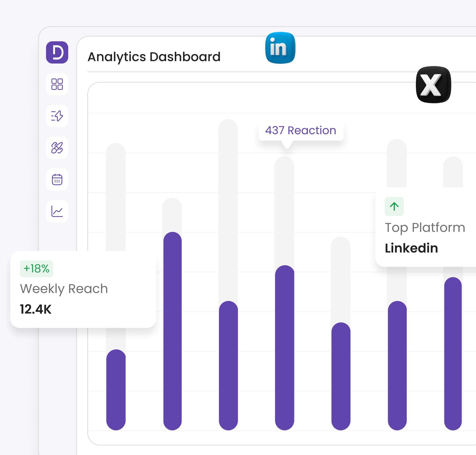Click the Weekly Reach label
Image resolution: width=476 pixels, height=455 pixels.
click(x=64, y=289)
